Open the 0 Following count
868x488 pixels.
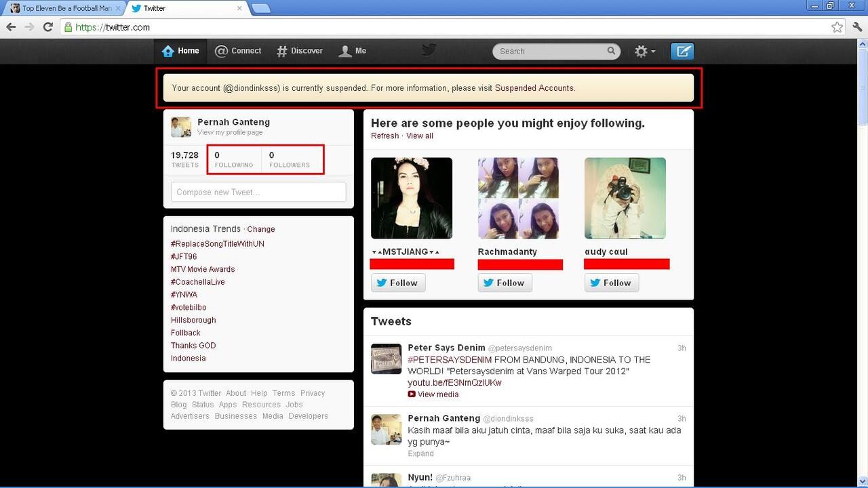pyautogui.click(x=234, y=159)
